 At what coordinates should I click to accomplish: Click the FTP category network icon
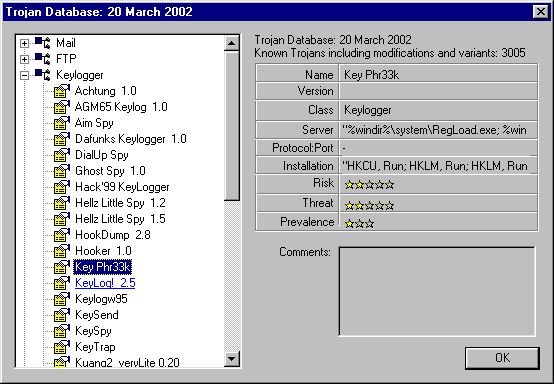point(43,59)
